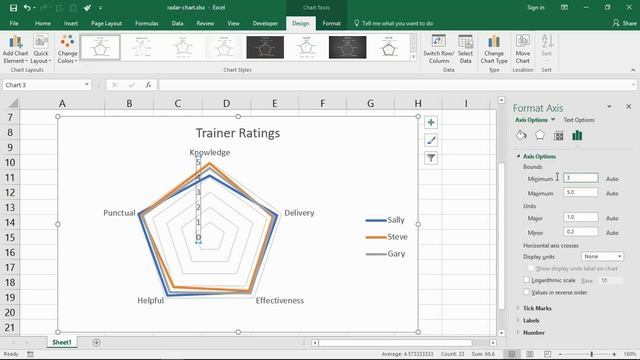Click Move Chart button
This screenshot has width=640, height=360.
522,49
